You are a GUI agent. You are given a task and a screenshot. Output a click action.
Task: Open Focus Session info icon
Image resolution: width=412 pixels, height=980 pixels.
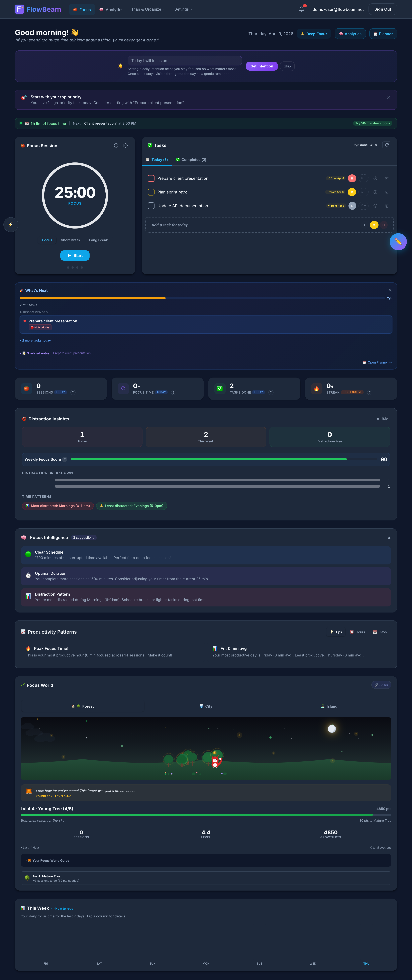[x=116, y=145]
